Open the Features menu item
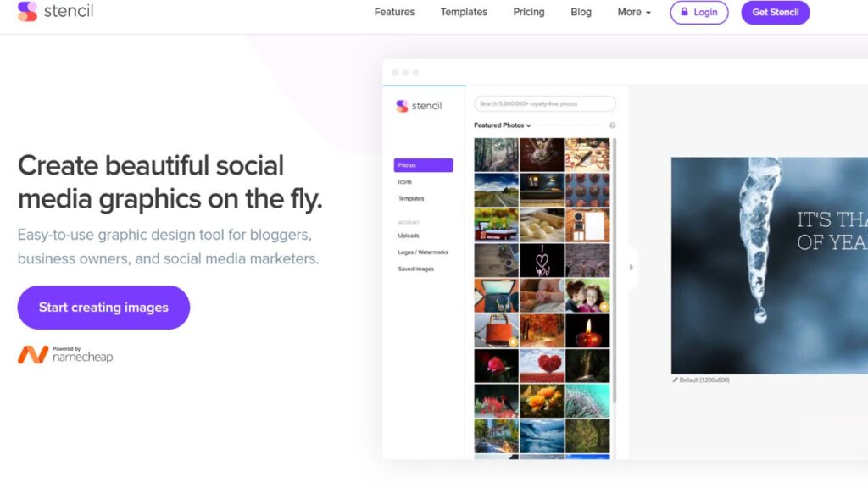The height and width of the screenshot is (488, 868). click(x=394, y=13)
